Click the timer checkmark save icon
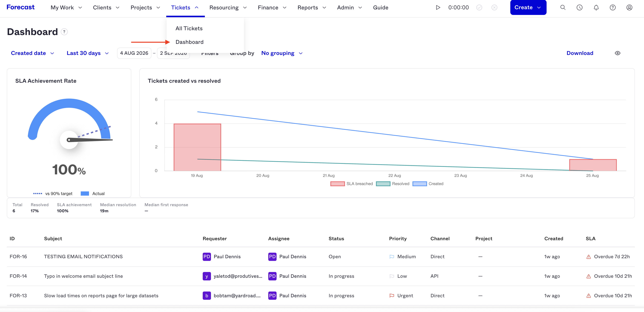644x312 pixels. click(479, 7)
